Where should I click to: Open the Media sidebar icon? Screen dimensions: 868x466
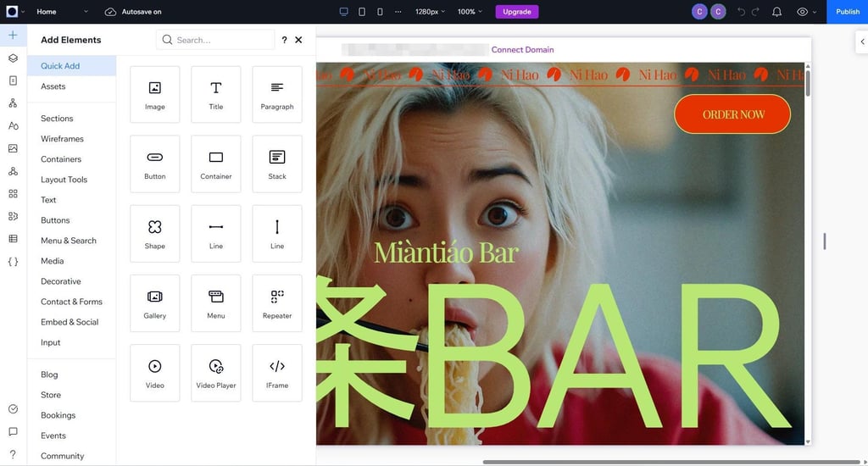[14, 148]
